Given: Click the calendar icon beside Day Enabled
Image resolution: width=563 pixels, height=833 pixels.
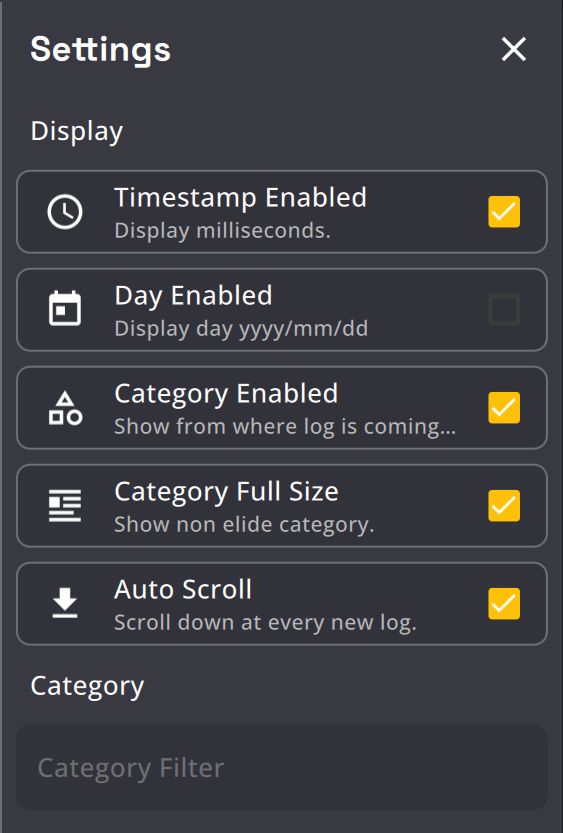Looking at the screenshot, I should coord(65,308).
